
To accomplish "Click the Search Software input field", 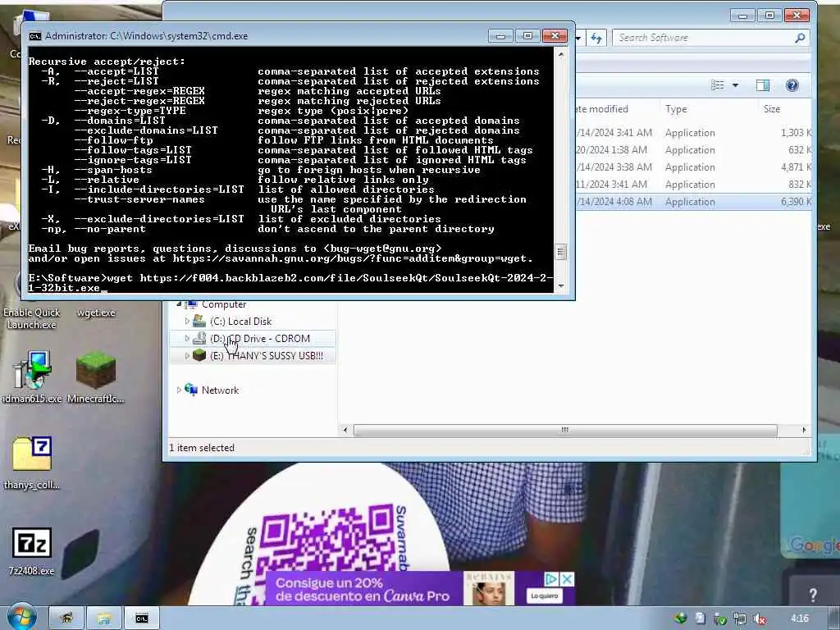I will pyautogui.click(x=703, y=38).
